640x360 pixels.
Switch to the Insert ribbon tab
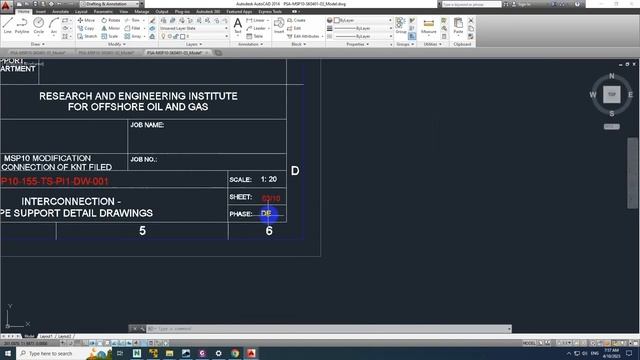[x=41, y=11]
